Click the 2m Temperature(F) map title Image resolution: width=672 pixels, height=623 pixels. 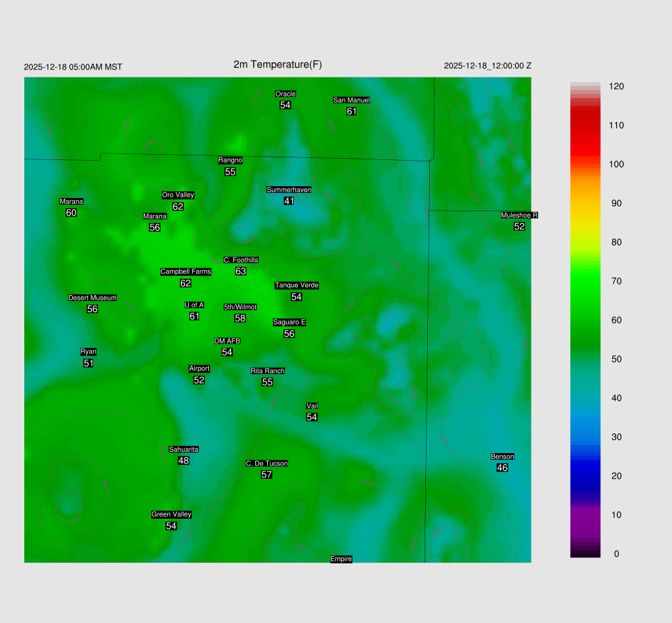click(278, 64)
